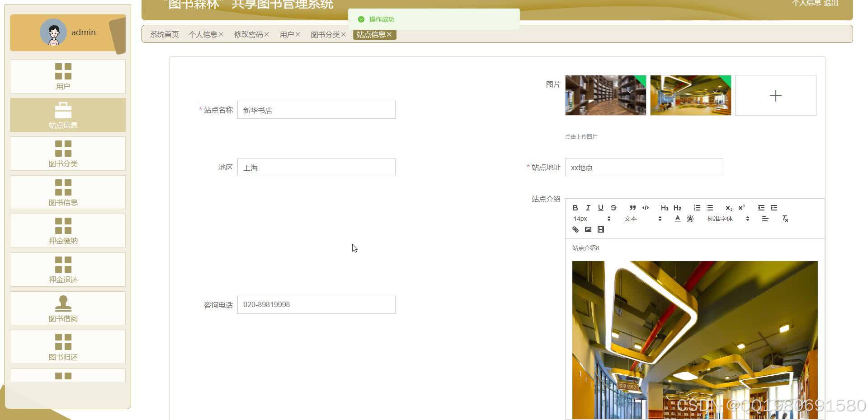Select the underline icon in the editor toolbar
868x420 pixels.
(600, 208)
